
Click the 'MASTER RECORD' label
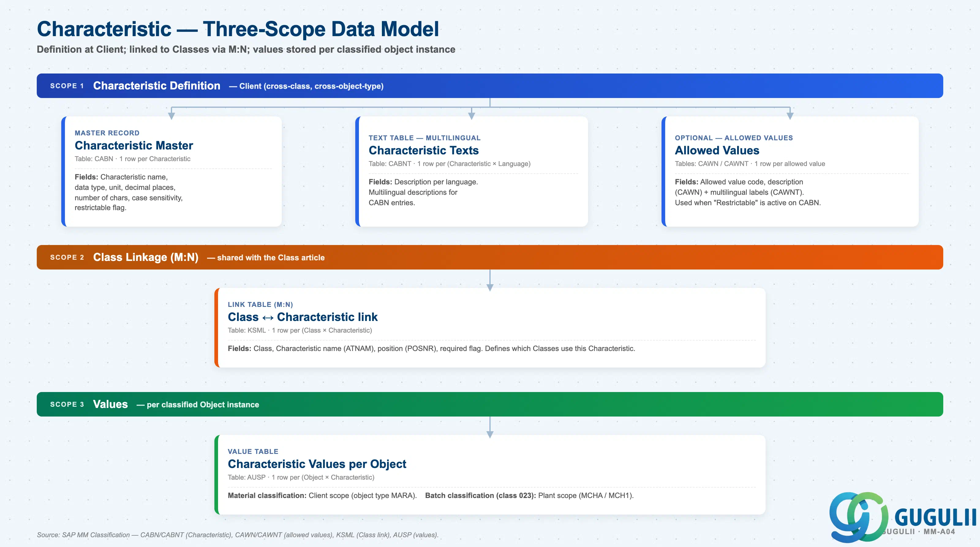(x=107, y=133)
